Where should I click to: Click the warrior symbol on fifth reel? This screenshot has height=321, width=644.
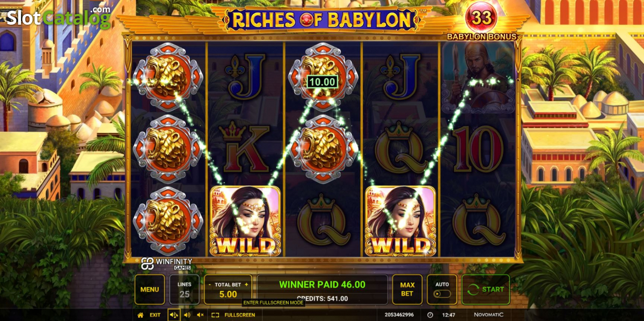click(479, 78)
